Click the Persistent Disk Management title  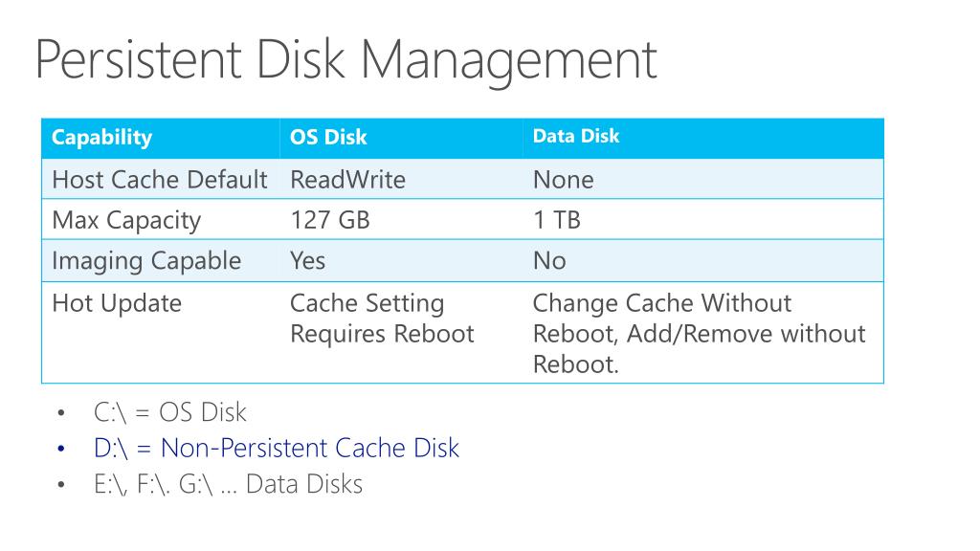[345, 61]
